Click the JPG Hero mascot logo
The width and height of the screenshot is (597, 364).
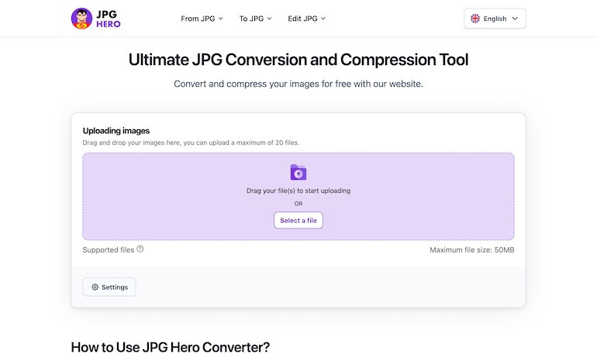tap(81, 19)
